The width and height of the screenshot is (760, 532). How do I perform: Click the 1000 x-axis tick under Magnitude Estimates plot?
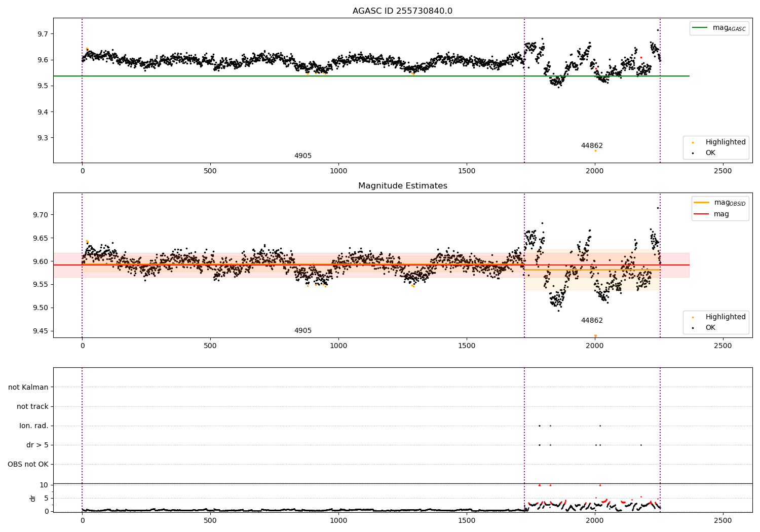click(338, 346)
